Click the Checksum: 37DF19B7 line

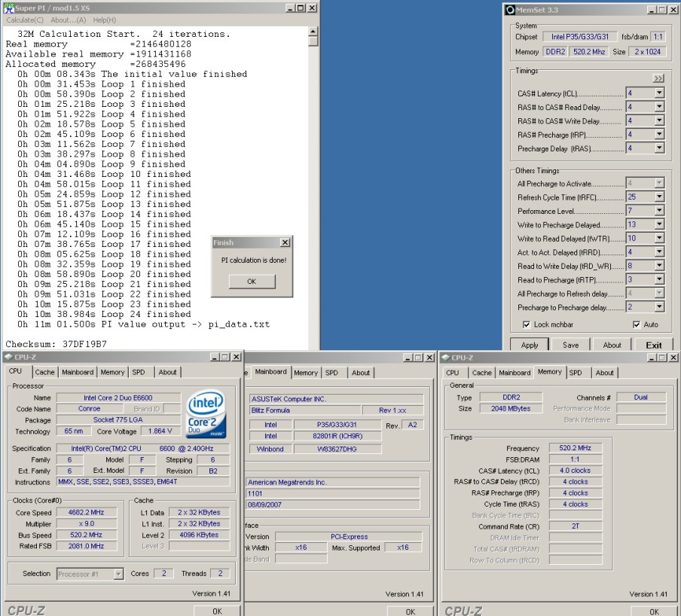pyautogui.click(x=56, y=344)
